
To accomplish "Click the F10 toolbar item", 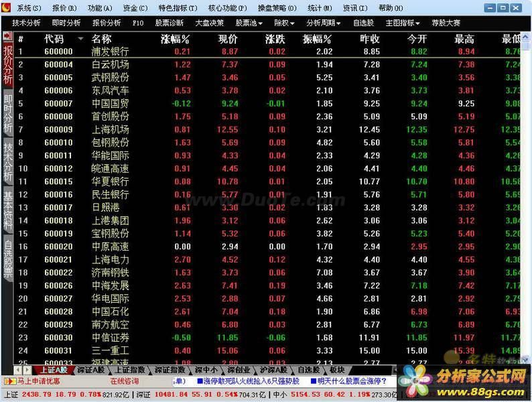I will pos(138,23).
